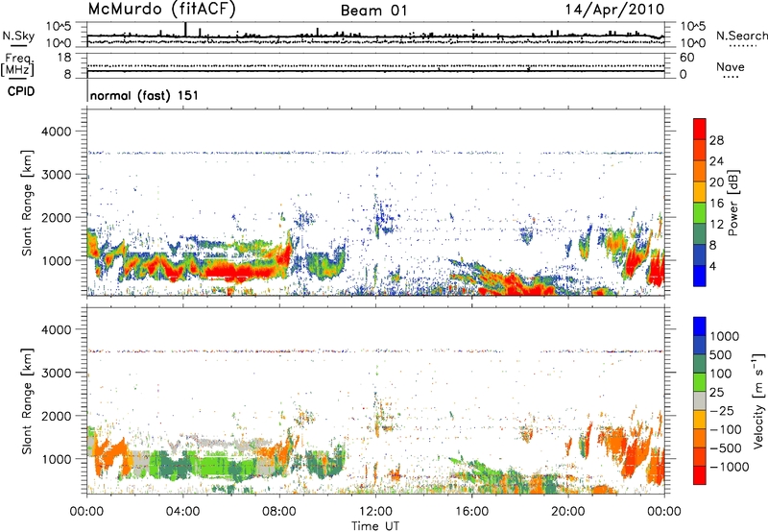Click the 04:00 time axis label
Screen dimensions: 768x532
(x=183, y=512)
